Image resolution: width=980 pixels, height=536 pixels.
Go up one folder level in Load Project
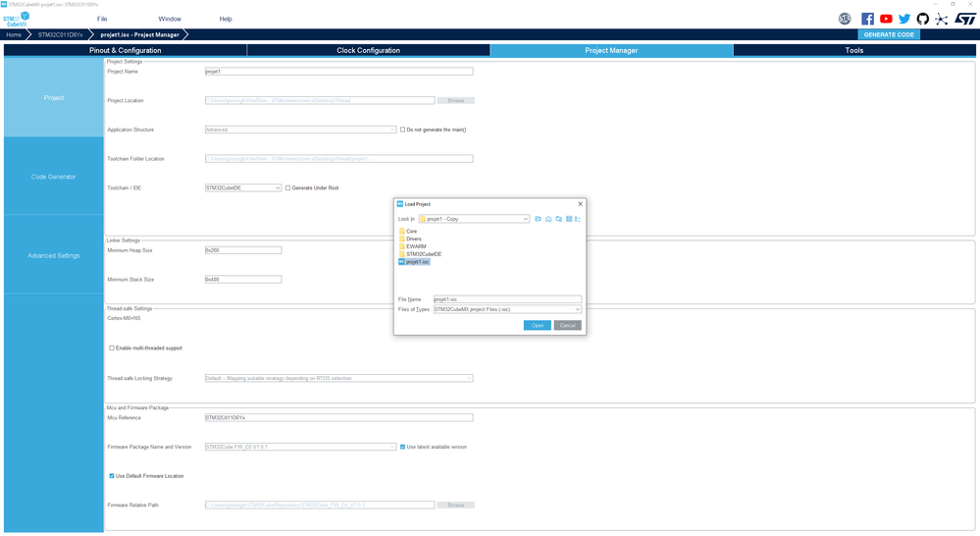coord(539,219)
